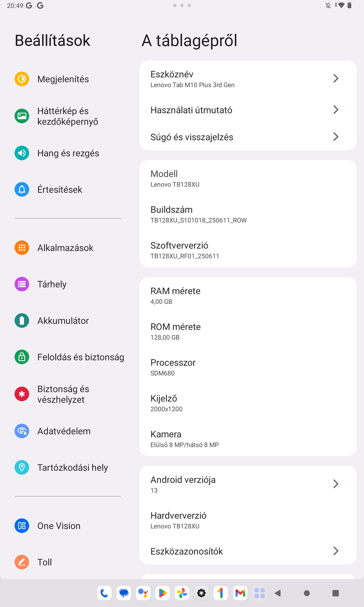
Task: Expand the Eszköznév device name chevron
Action: [x=336, y=79]
